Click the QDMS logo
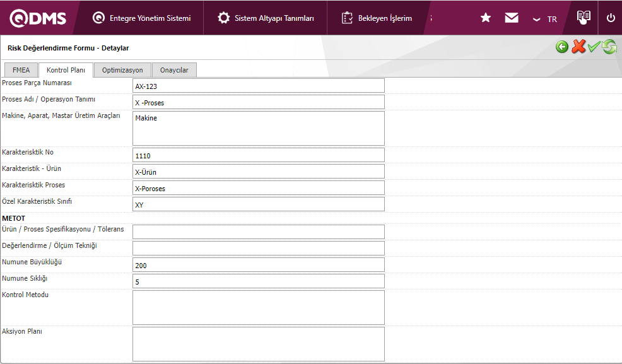The width and height of the screenshot is (622, 364). (38, 18)
